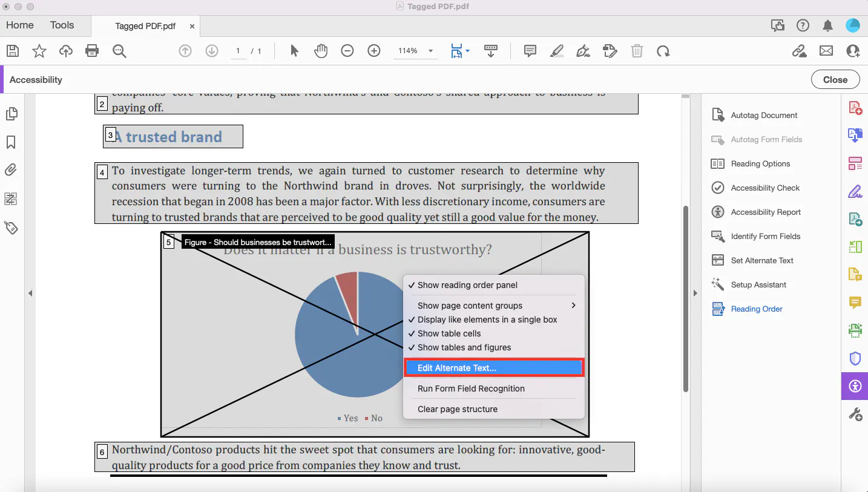The height and width of the screenshot is (492, 868).
Task: Click Run Form Field Recognition menu entry
Action: point(471,389)
